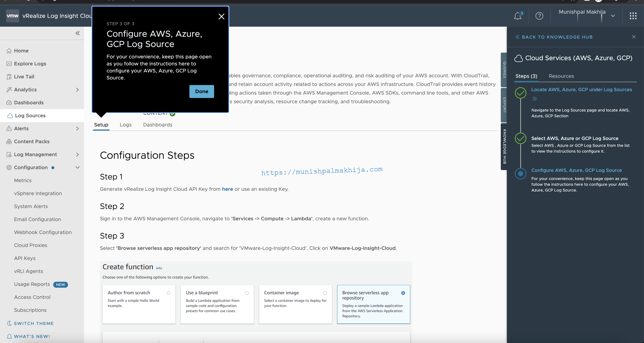Go back to Knowledge Hub

pos(554,37)
